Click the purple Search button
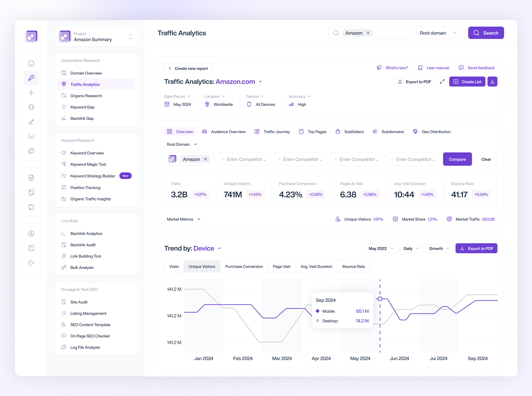The height and width of the screenshot is (396, 532). [486, 33]
